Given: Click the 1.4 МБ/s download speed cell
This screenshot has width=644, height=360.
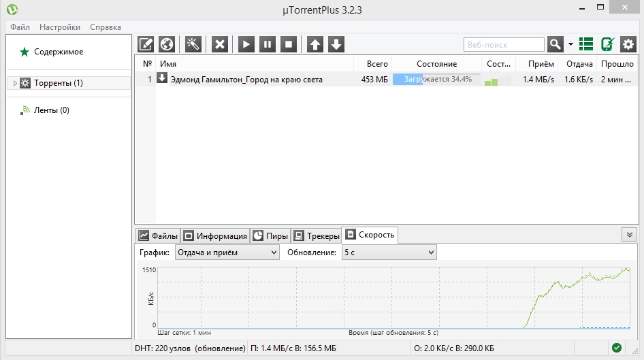Looking at the screenshot, I should pos(538,79).
